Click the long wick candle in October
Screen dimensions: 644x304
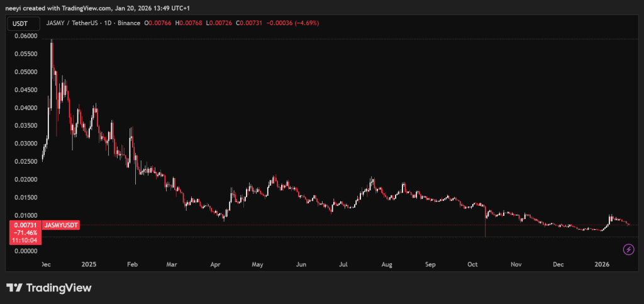tap(486, 227)
